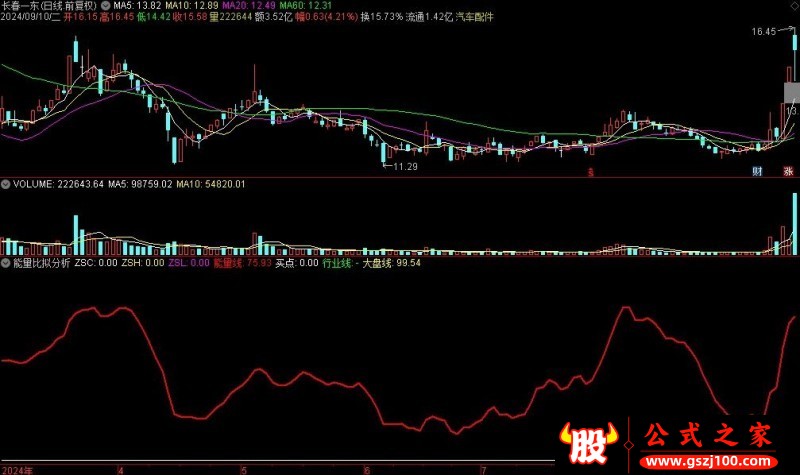The height and width of the screenshot is (475, 800).
Task: Click the red 能量线: 75.93 value
Action: (242, 263)
